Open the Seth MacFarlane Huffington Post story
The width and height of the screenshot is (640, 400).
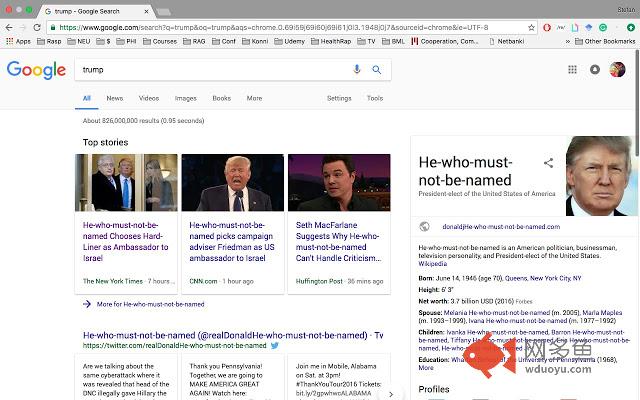click(338, 241)
